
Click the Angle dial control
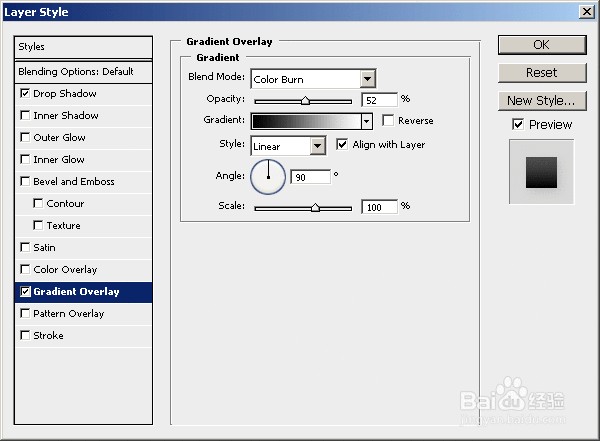[x=268, y=176]
